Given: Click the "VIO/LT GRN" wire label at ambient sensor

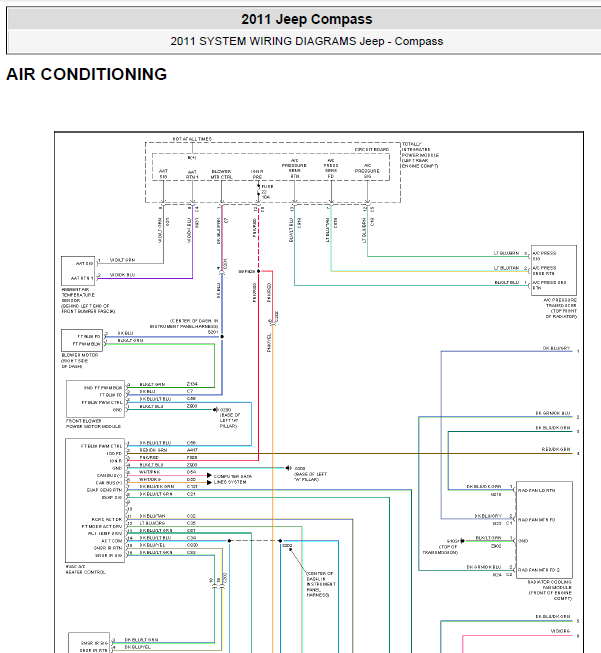Looking at the screenshot, I should point(122,260).
